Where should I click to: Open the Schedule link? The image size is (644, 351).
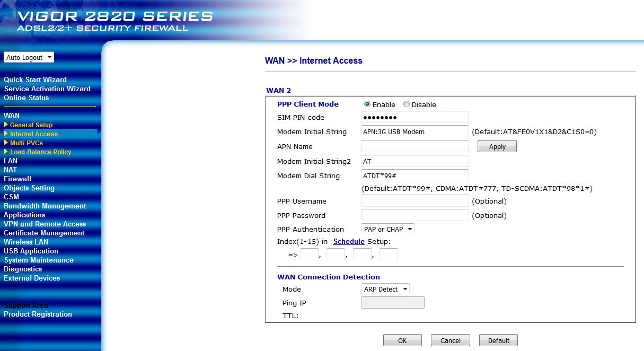point(348,241)
